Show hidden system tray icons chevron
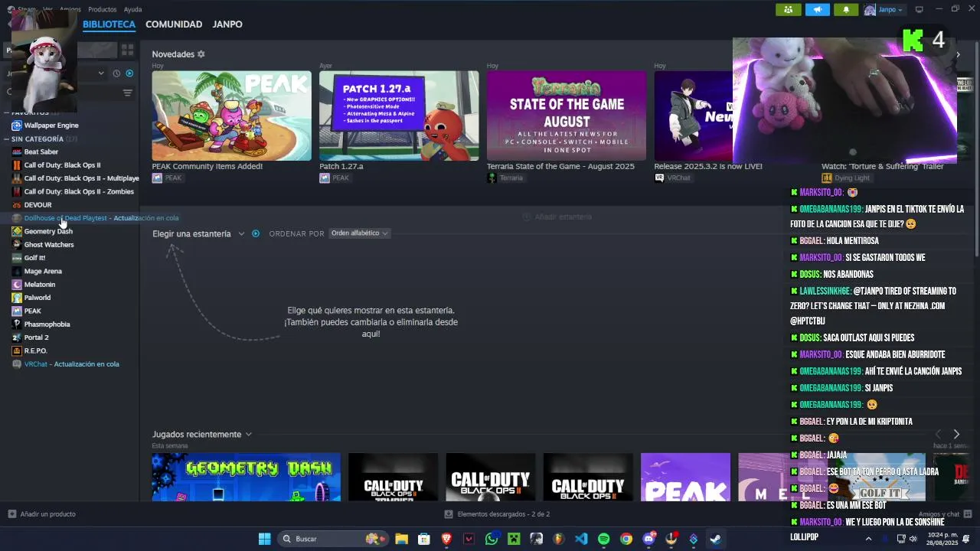 [x=868, y=539]
